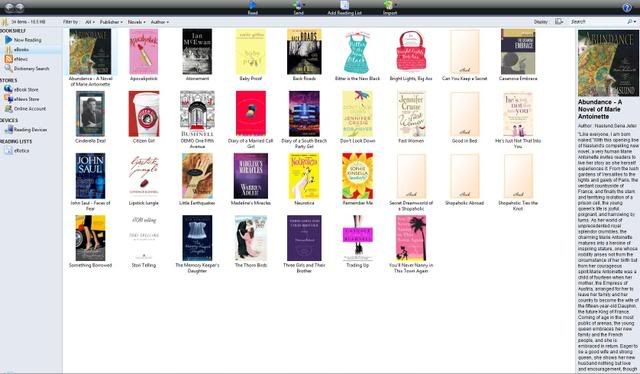
Task: Select the Madeline's Miracles book cover
Action: pyautogui.click(x=251, y=176)
